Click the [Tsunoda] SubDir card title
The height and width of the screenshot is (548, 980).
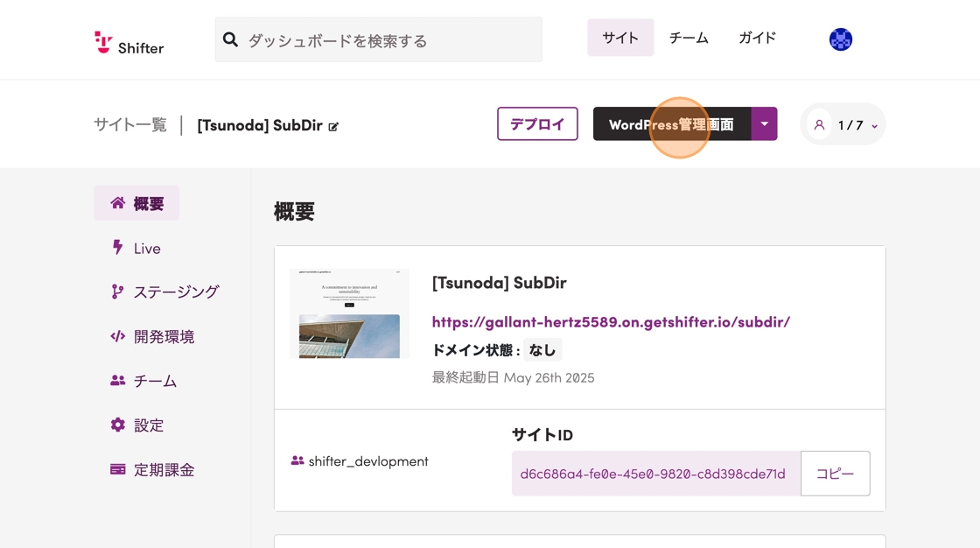pos(499,283)
